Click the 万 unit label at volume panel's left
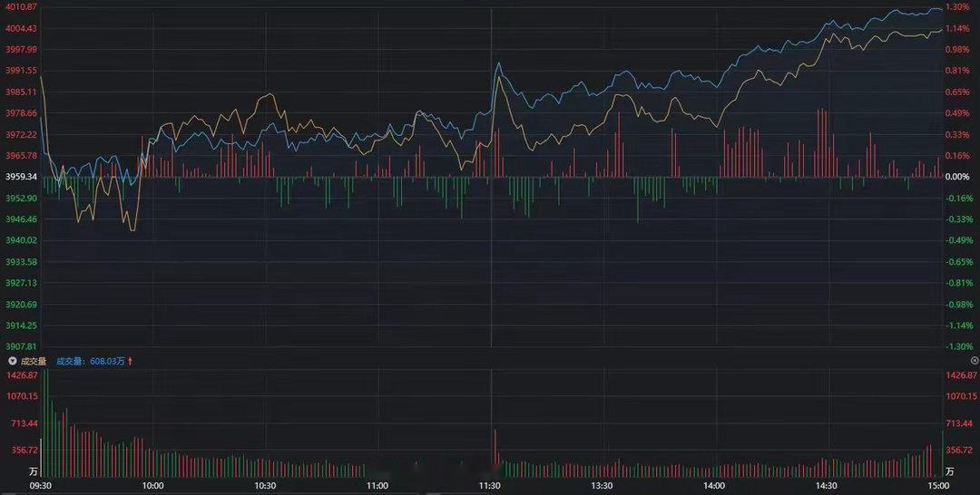Screen dimensions: 980x495 34,471
